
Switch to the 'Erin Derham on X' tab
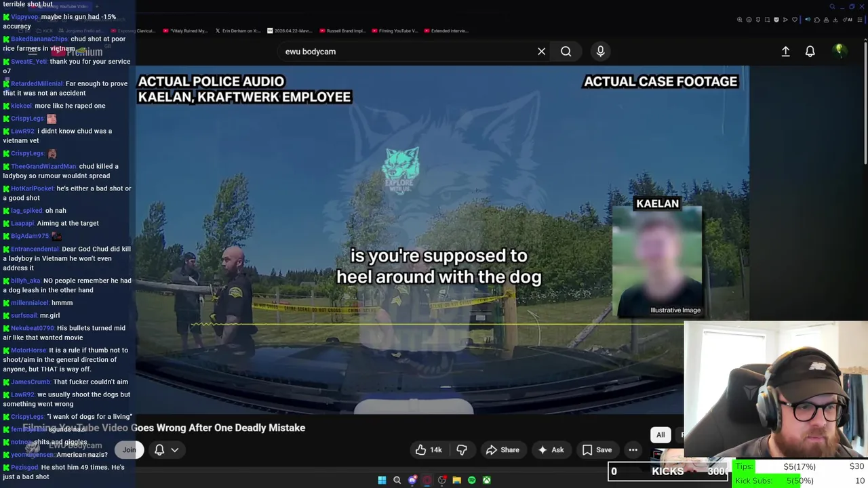[238, 30]
